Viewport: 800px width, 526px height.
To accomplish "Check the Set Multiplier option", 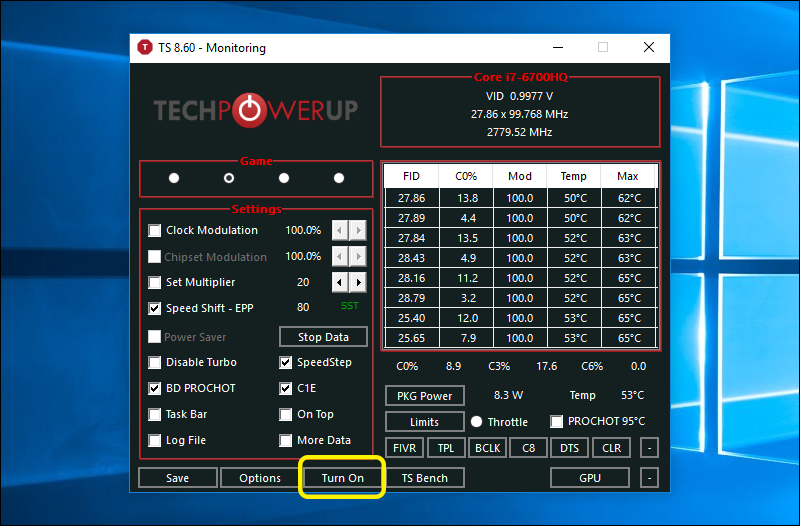I will click(x=155, y=283).
